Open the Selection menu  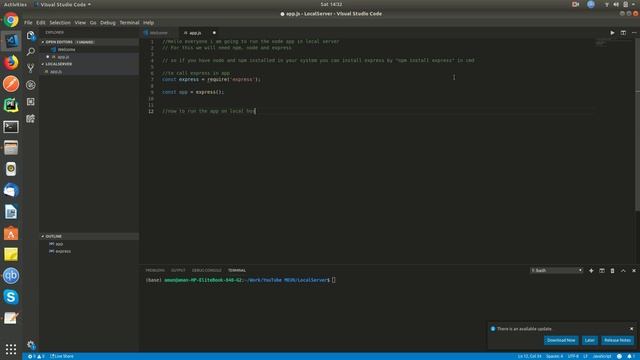[x=60, y=23]
